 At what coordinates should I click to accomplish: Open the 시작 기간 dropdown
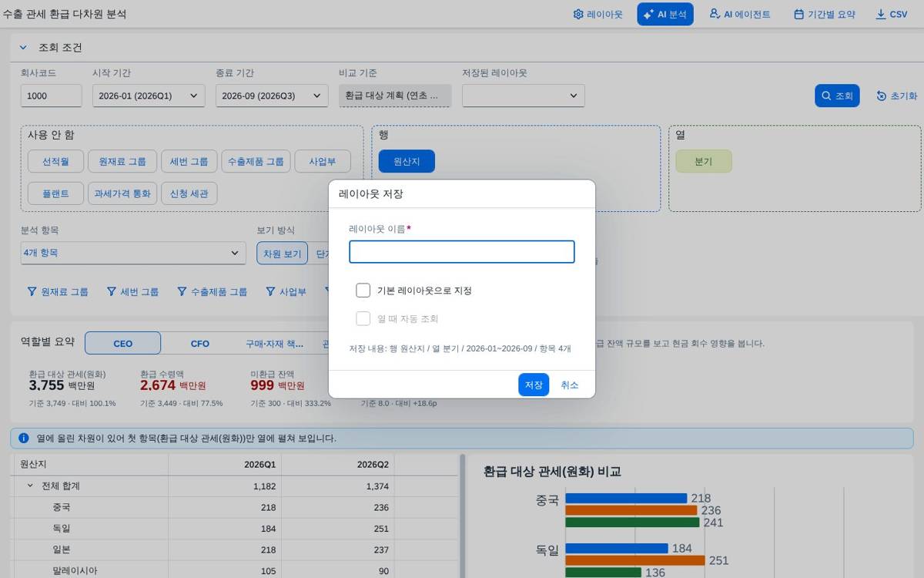pyautogui.click(x=149, y=96)
